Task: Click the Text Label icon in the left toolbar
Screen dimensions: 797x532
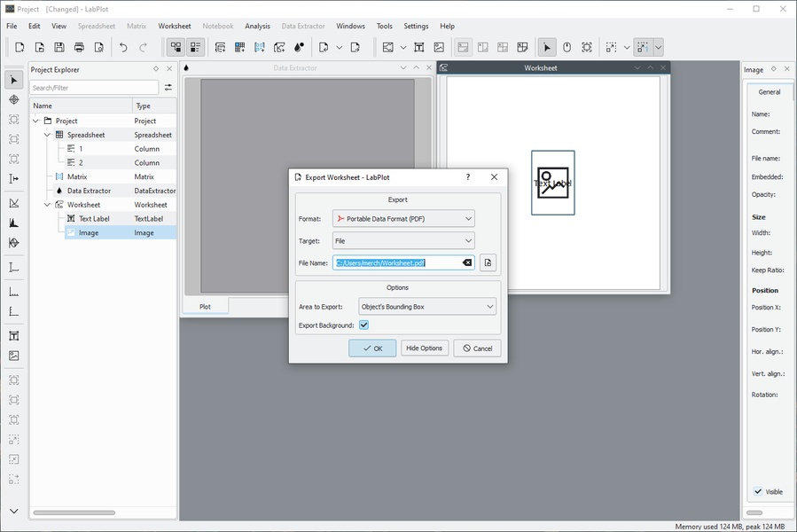Action: [x=14, y=336]
